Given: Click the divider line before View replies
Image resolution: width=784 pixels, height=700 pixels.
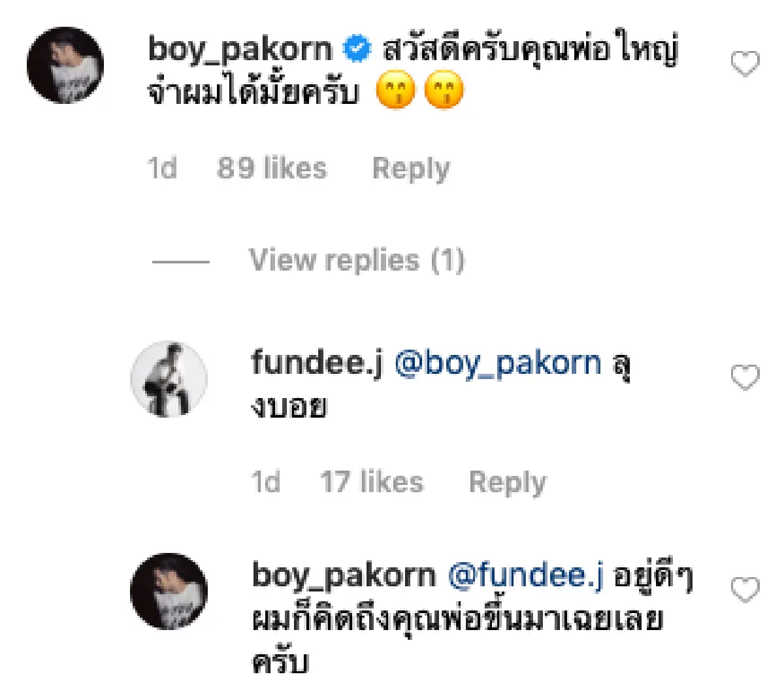Looking at the screenshot, I should point(183,260).
